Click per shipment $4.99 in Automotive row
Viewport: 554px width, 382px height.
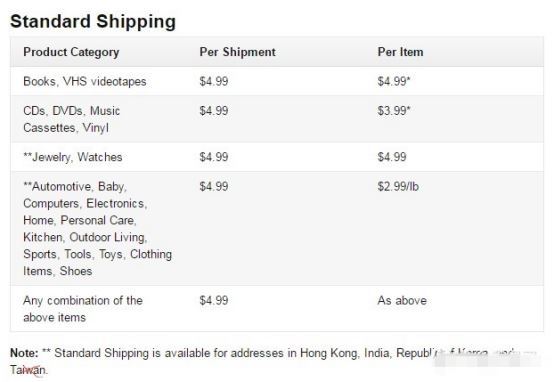(214, 186)
